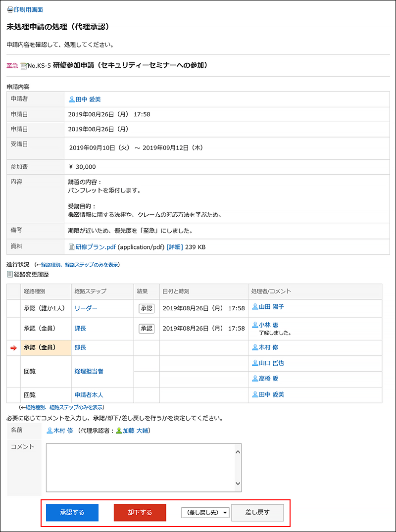Open the 研修プラン.pdf attachment
396x532 pixels.
tap(96, 247)
